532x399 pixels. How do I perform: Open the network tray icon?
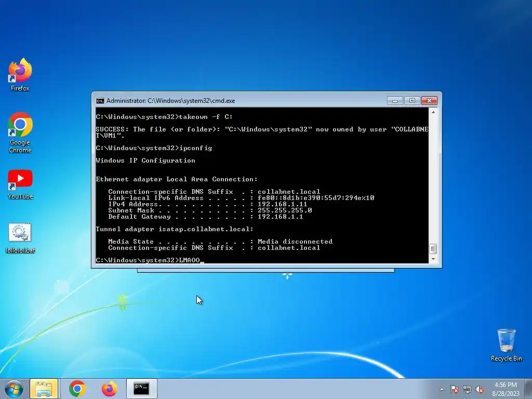467,389
